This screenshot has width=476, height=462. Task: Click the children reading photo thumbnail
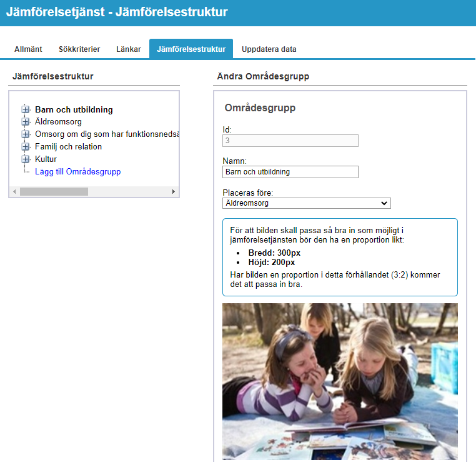click(x=340, y=382)
